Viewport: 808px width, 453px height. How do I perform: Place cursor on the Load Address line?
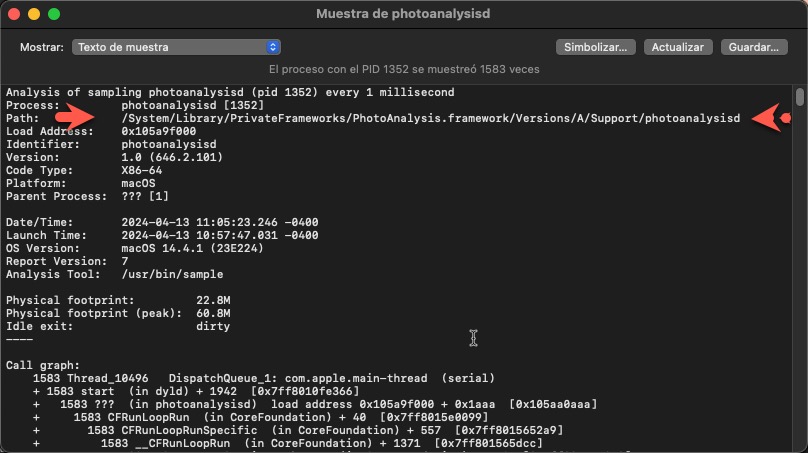pyautogui.click(x=158, y=131)
